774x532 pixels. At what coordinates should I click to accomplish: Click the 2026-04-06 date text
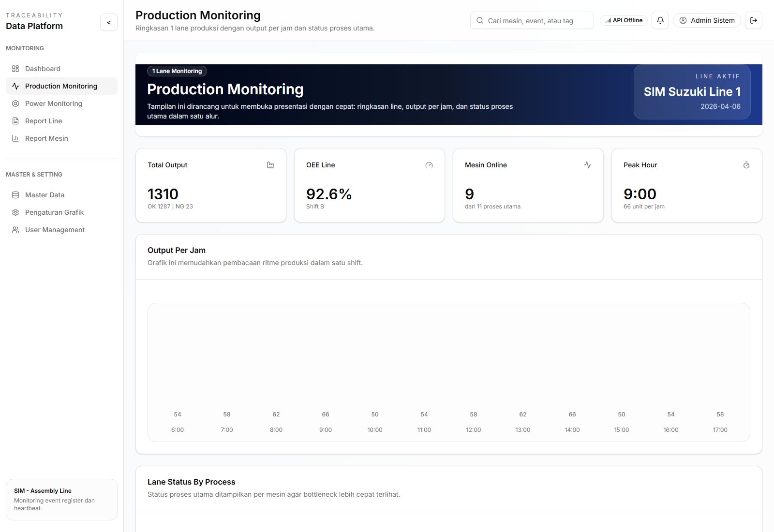click(721, 106)
